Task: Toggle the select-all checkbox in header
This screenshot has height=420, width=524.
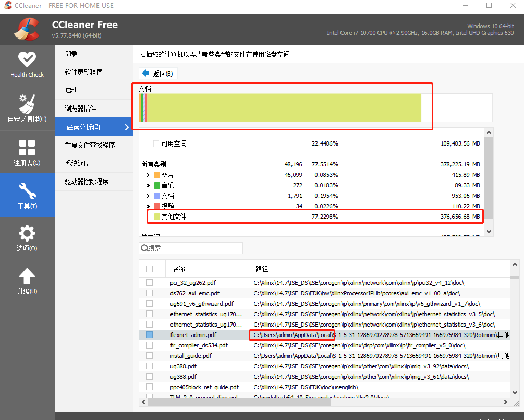Action: (x=150, y=269)
